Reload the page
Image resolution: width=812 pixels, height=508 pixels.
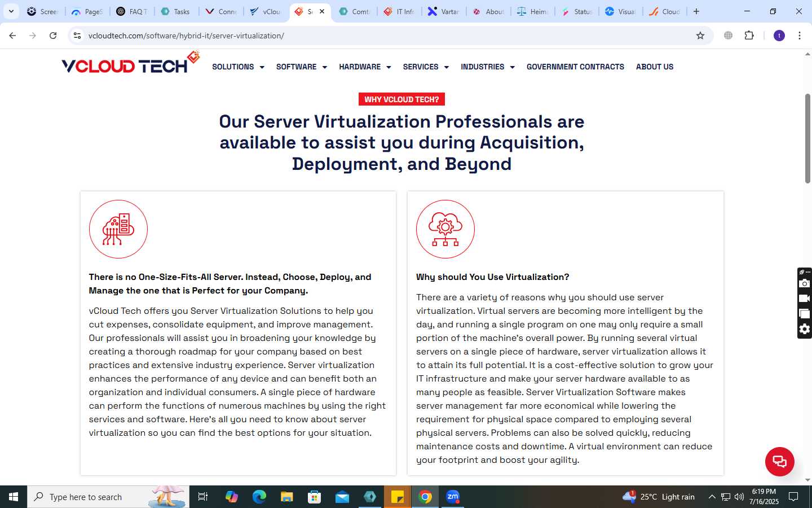[x=53, y=36]
